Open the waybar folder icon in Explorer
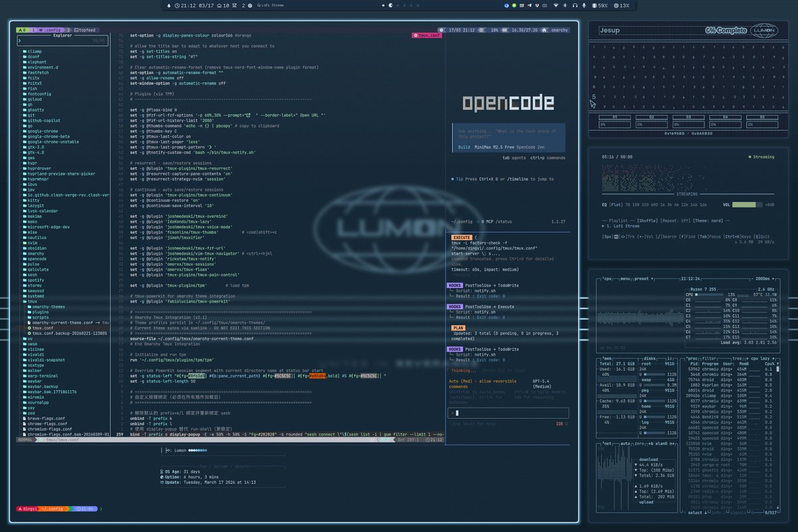The image size is (798, 532). pyautogui.click(x=25, y=381)
